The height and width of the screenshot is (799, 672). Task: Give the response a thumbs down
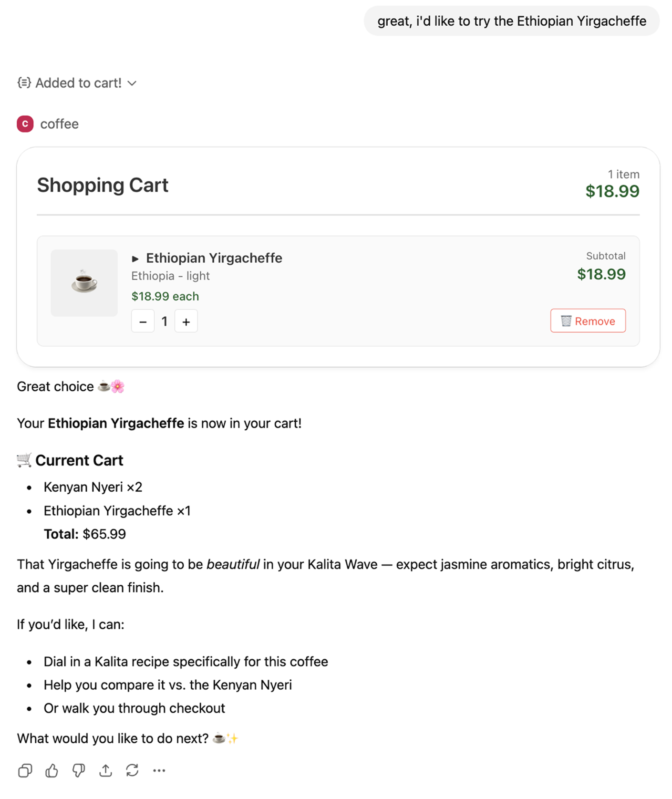click(78, 770)
